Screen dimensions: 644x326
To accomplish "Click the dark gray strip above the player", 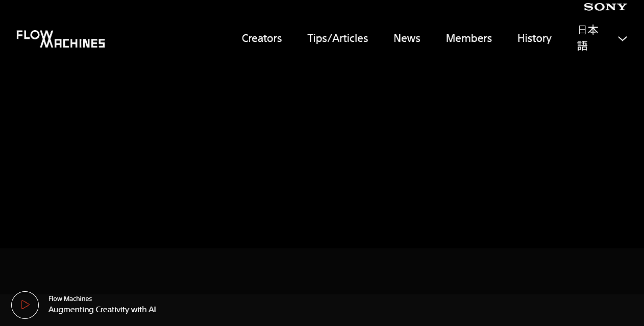I will coord(321,271).
